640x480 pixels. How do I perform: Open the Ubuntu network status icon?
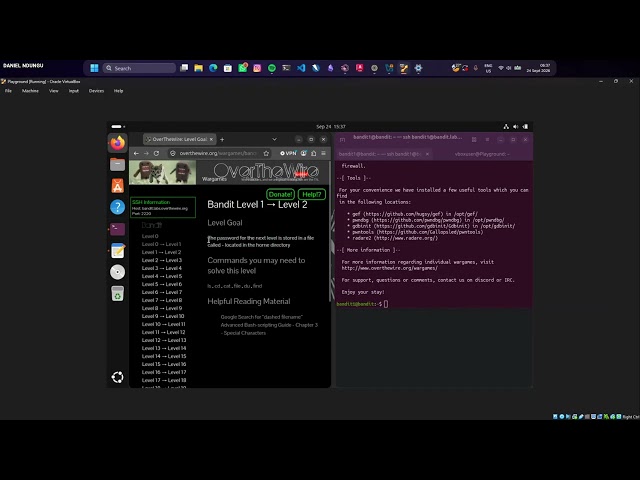click(x=506, y=127)
